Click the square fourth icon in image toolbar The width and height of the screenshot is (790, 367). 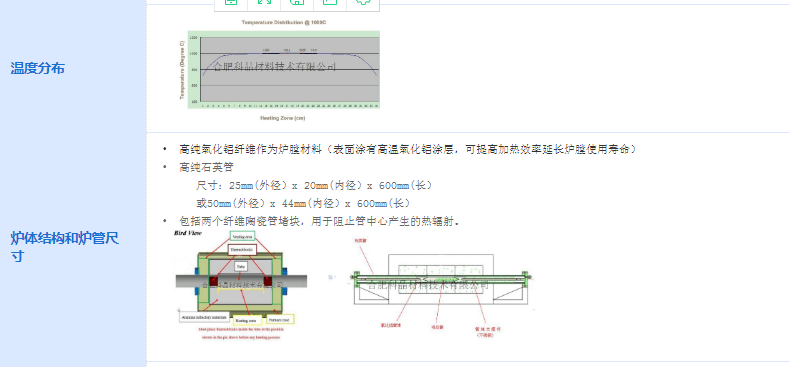coord(330,2)
